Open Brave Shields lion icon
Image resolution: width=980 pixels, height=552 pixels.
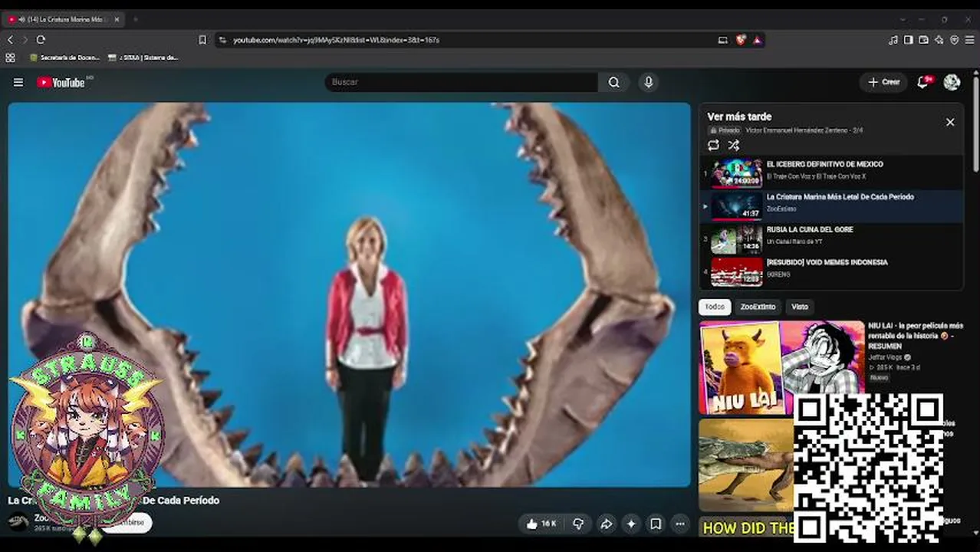click(740, 40)
